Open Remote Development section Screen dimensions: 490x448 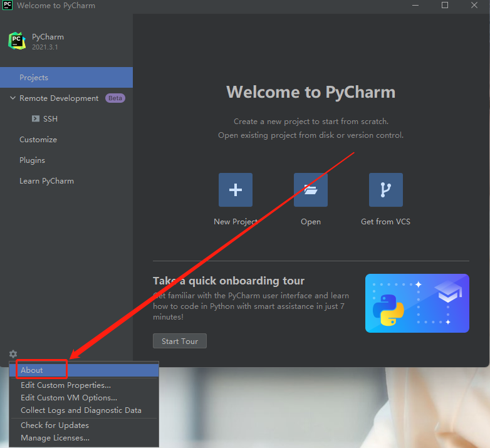[x=59, y=98]
